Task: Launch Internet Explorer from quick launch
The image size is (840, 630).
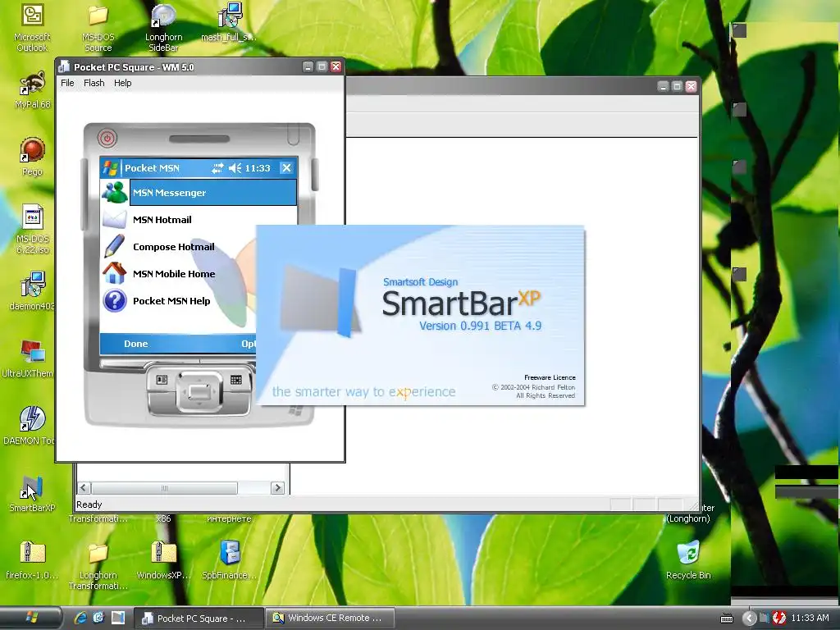Action: point(80,618)
